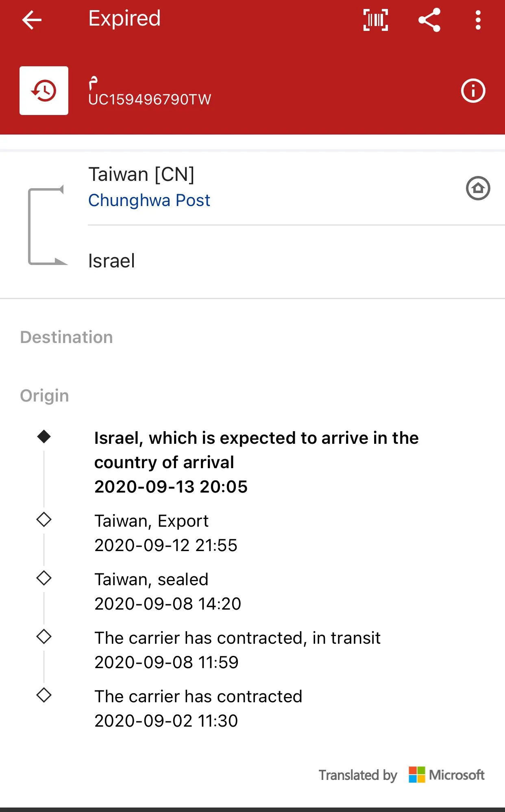
Task: Open the Chunghwa Post carrier link
Action: click(149, 200)
